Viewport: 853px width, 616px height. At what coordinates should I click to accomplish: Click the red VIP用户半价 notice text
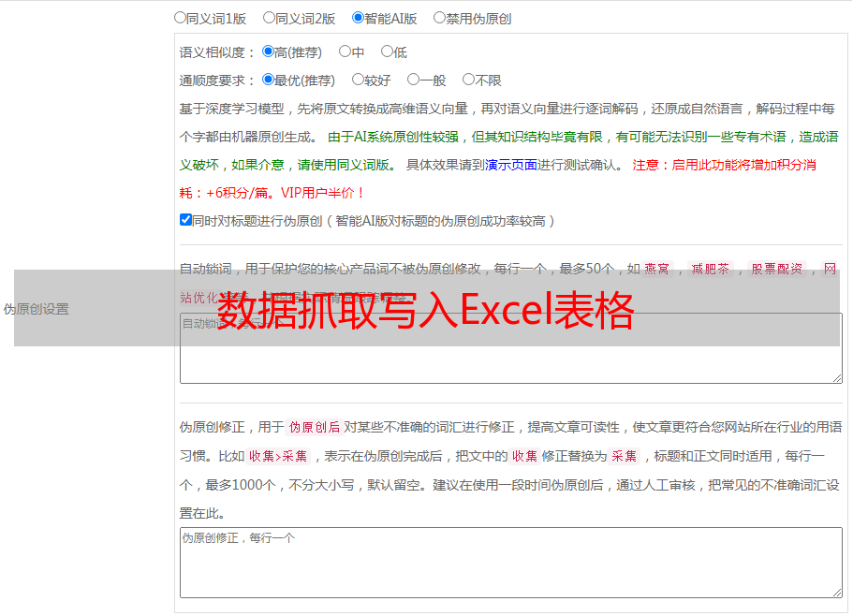pos(323,193)
